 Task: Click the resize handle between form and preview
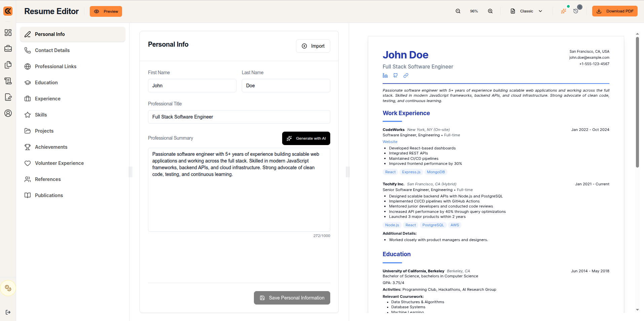(x=348, y=172)
